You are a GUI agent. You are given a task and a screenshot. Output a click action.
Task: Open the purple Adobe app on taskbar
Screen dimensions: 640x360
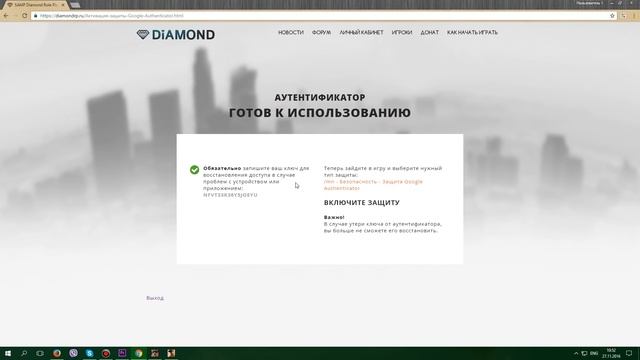(x=122, y=353)
